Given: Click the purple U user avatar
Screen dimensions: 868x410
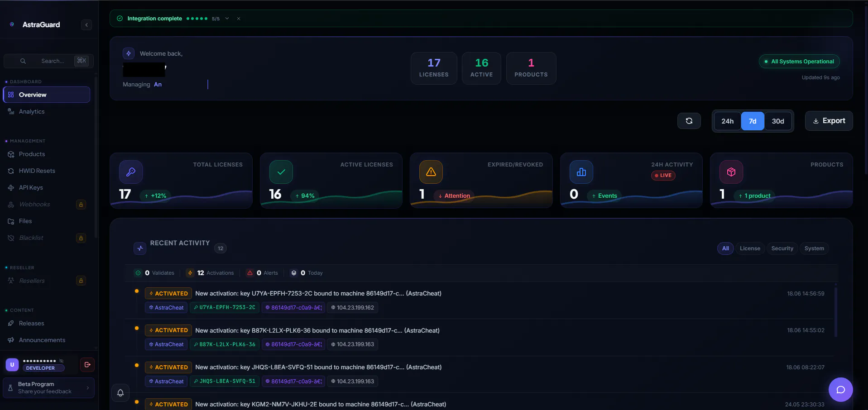Looking at the screenshot, I should tap(12, 364).
